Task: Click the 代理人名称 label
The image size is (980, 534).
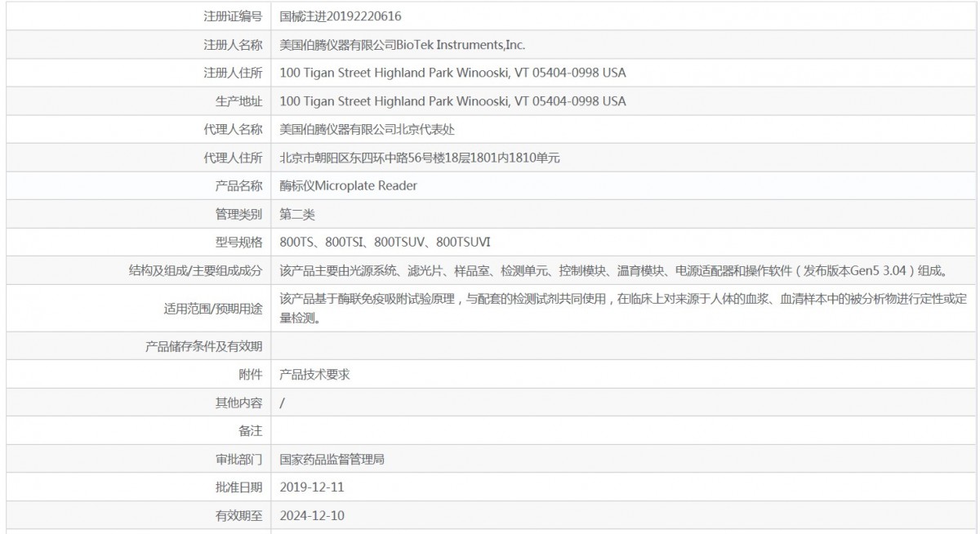Action: [x=233, y=129]
